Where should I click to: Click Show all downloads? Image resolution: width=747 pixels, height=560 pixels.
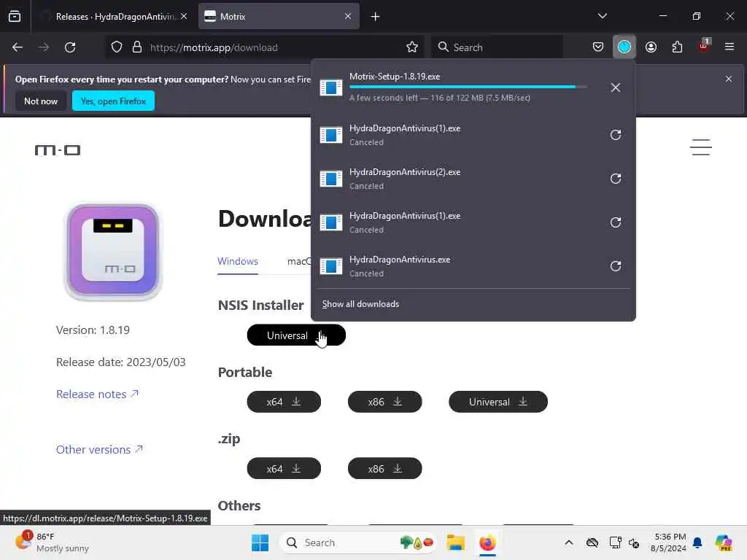pos(360,304)
